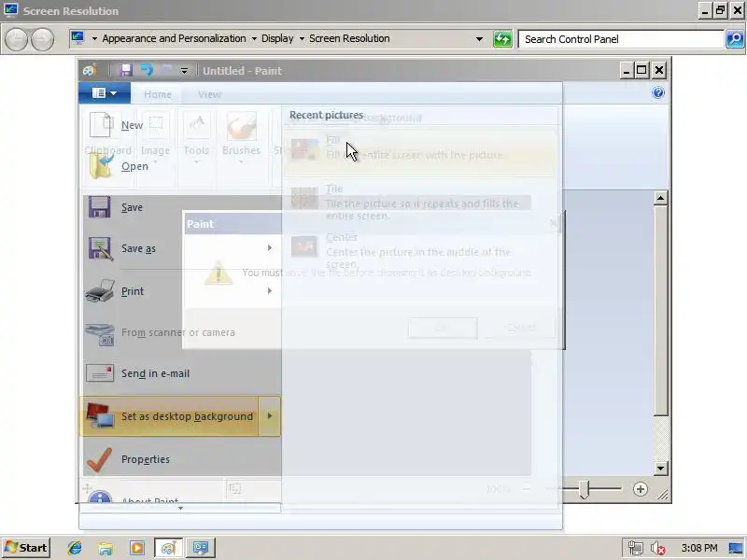Click the folder icon beside Open

101,166
